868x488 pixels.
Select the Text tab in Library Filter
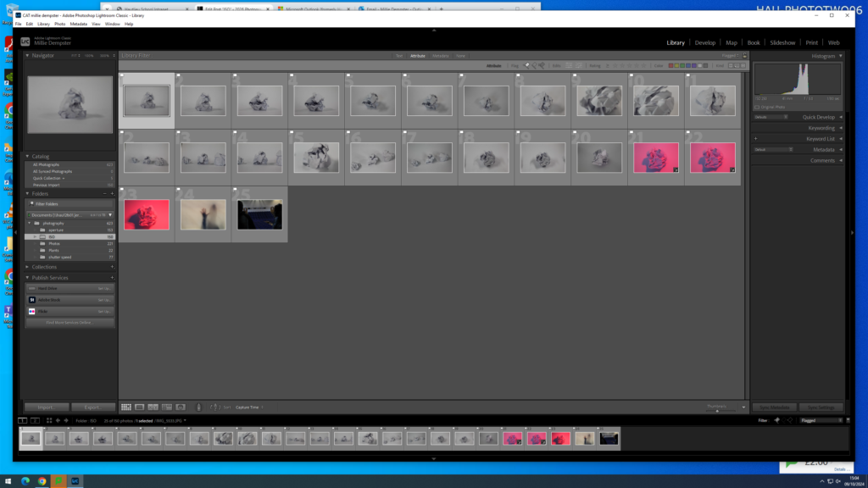[x=399, y=56]
